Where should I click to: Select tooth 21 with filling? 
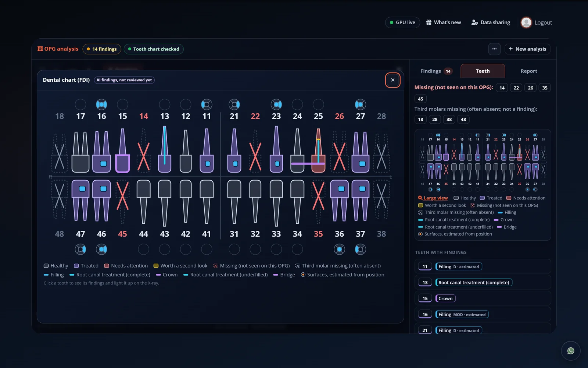[234, 151]
